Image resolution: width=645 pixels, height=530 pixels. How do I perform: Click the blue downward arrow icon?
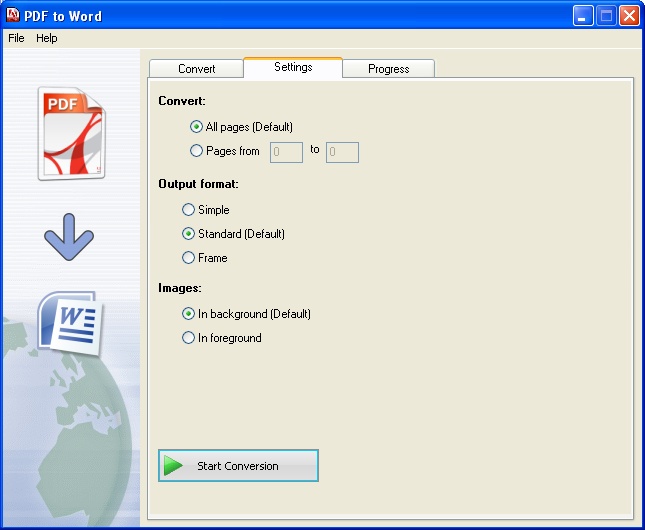[69, 240]
